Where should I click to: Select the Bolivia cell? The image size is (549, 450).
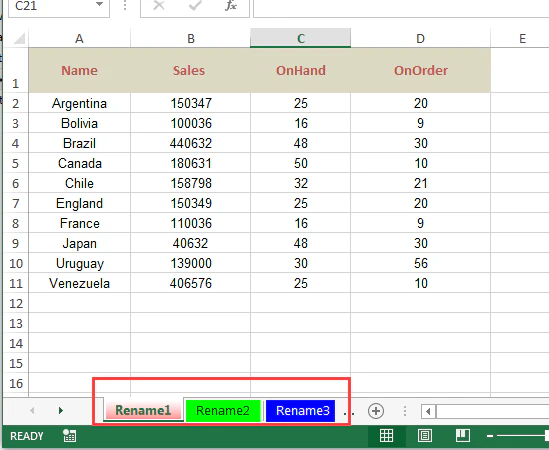click(79, 123)
